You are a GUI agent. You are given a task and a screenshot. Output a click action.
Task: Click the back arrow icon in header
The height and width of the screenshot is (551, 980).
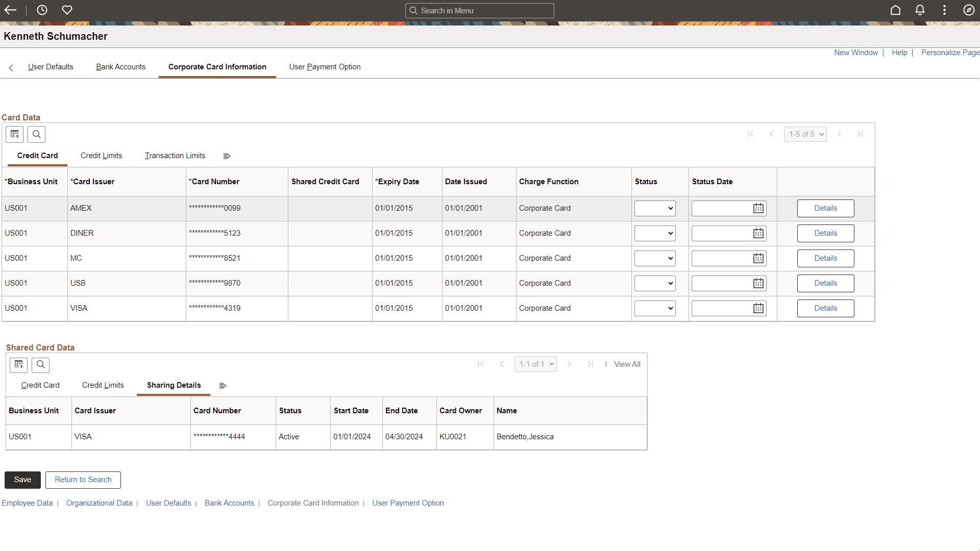11,10
